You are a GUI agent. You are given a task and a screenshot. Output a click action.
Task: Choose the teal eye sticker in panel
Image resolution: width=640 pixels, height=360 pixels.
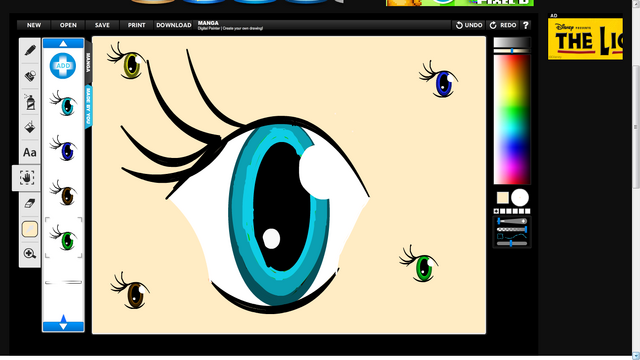pos(63,103)
